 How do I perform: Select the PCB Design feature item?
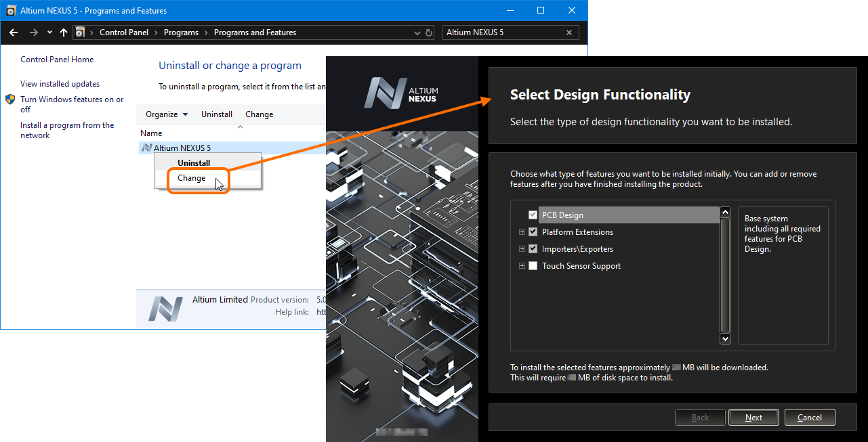(562, 215)
